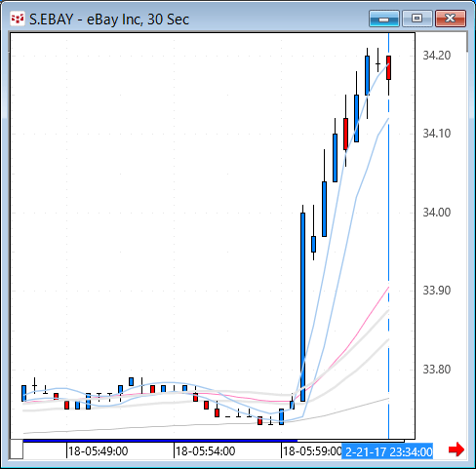Click the 34.20 price label

436,56
